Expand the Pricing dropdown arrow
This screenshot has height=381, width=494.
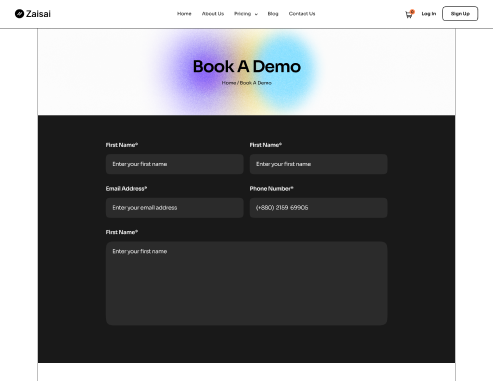pos(256,14)
